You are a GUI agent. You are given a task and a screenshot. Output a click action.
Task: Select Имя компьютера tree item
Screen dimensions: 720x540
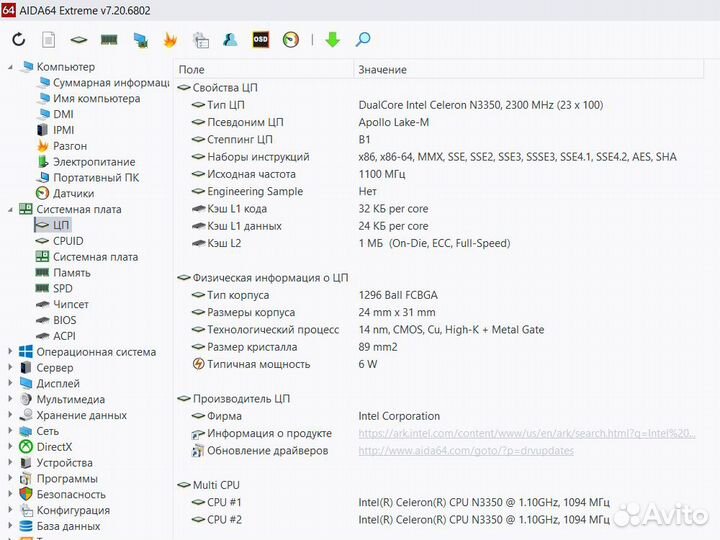coord(89,99)
